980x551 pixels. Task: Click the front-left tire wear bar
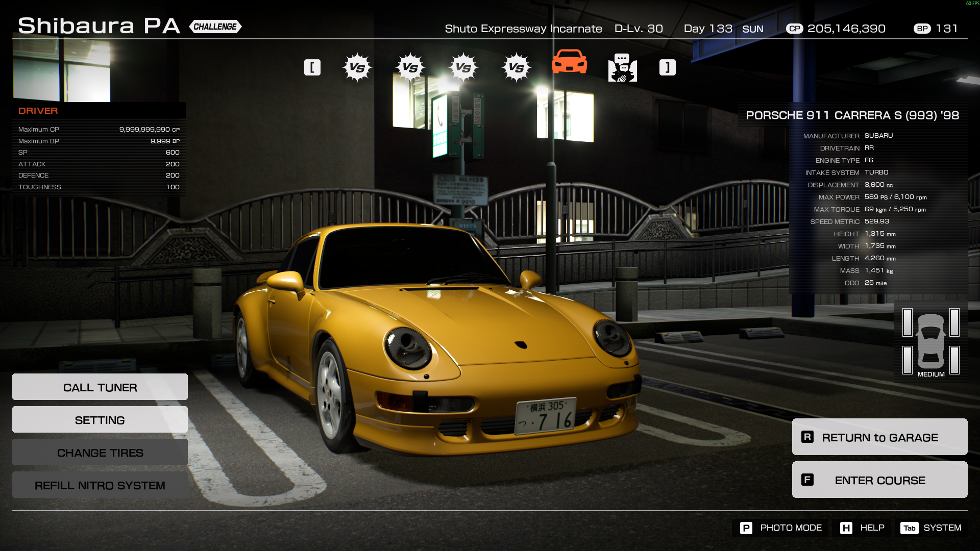click(x=907, y=322)
